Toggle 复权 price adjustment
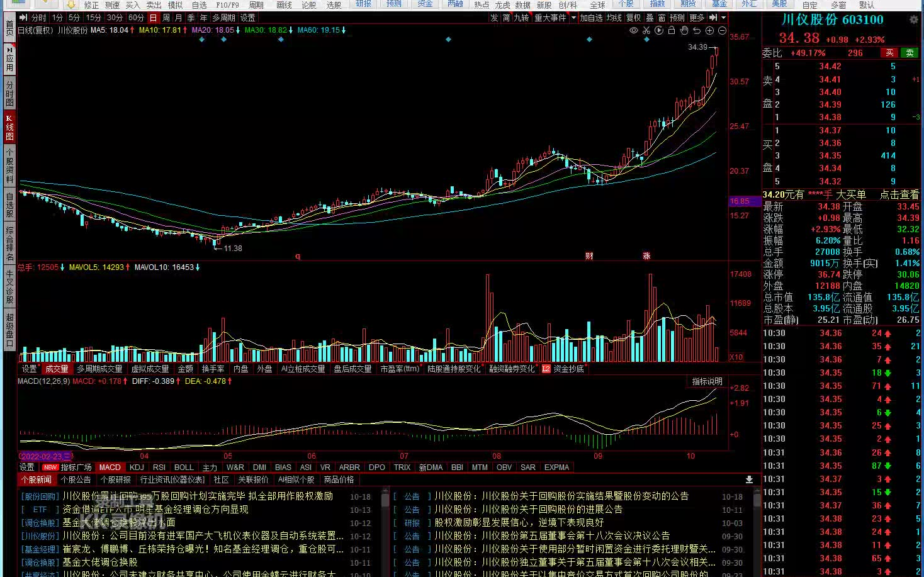This screenshot has width=924, height=577. tap(634, 18)
